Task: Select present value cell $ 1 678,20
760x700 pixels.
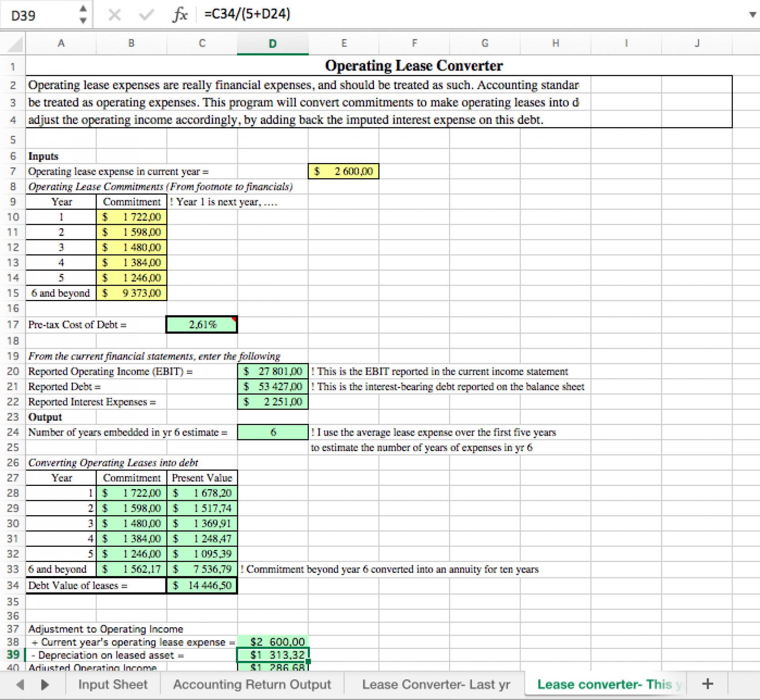Action: (x=202, y=493)
